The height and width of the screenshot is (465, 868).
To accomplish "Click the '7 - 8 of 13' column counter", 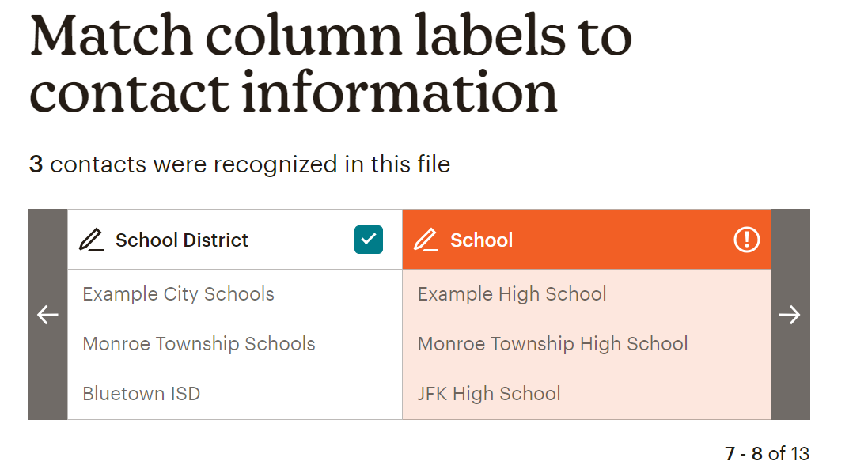I will tap(767, 453).
